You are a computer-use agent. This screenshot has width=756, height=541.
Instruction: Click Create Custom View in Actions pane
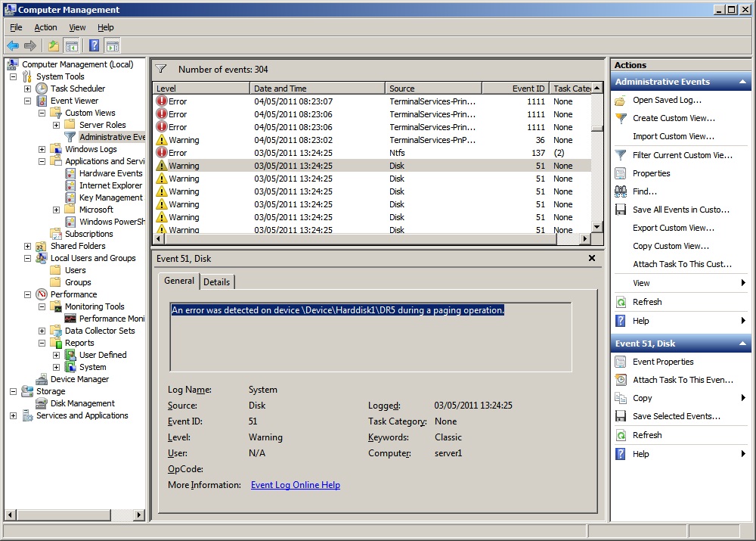coord(673,118)
